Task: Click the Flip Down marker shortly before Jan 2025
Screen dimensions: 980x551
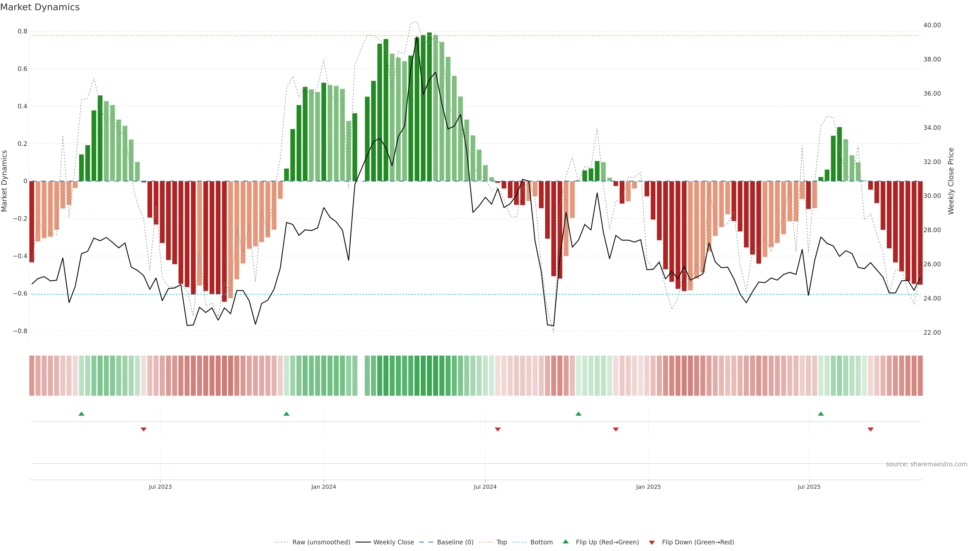Action: (616, 429)
